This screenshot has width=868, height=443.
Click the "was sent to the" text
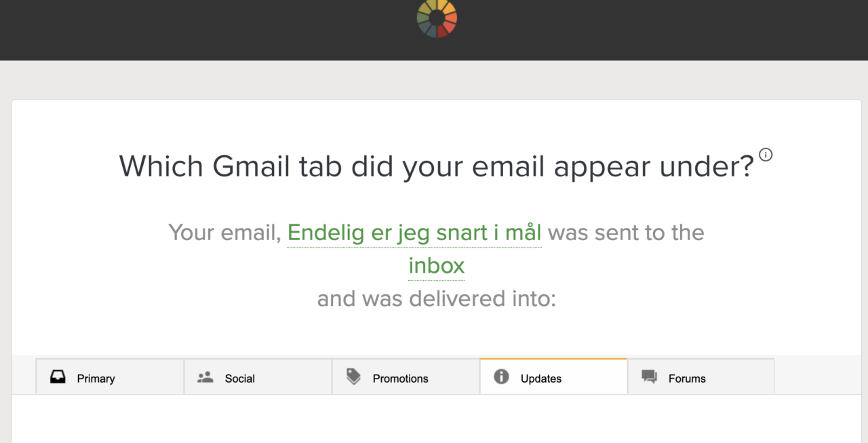tap(626, 233)
